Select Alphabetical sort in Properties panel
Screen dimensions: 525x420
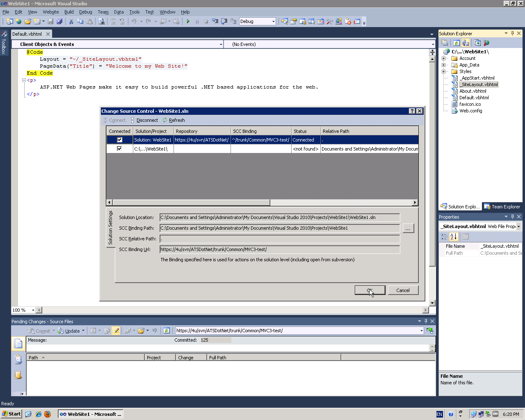point(453,237)
